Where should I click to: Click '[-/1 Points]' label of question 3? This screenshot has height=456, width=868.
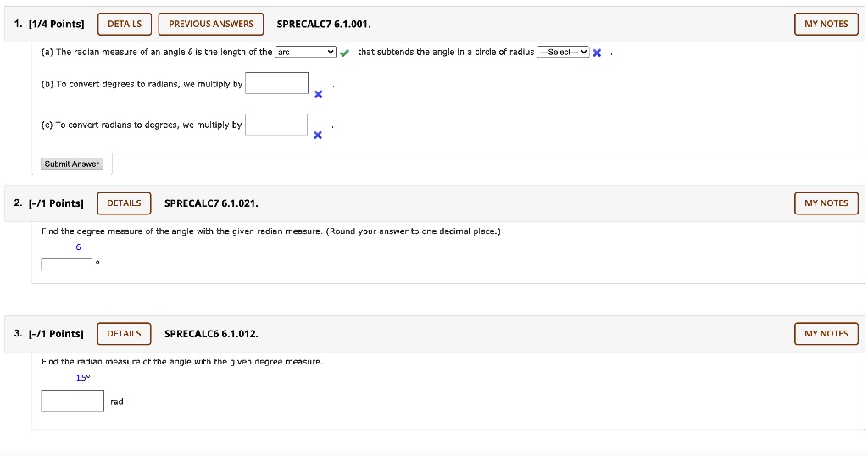tap(56, 334)
